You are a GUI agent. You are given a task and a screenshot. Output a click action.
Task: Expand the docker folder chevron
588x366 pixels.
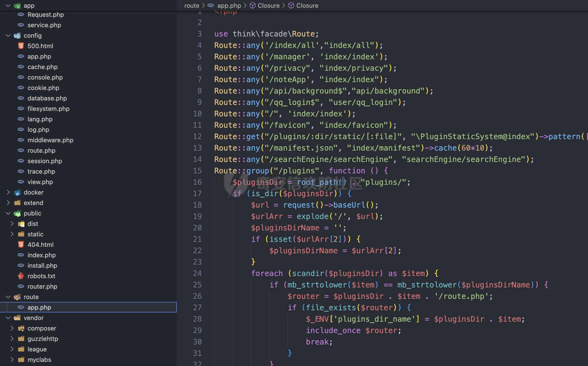pos(8,193)
